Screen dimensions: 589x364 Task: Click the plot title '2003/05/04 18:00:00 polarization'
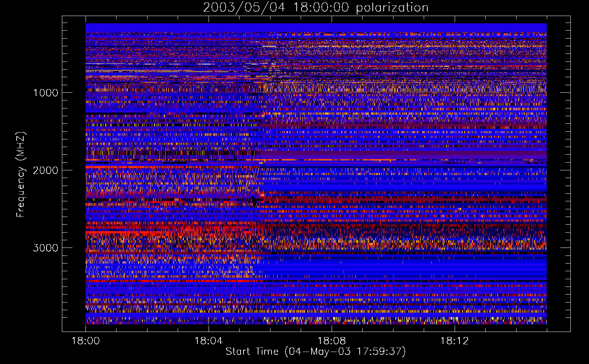pos(316,8)
